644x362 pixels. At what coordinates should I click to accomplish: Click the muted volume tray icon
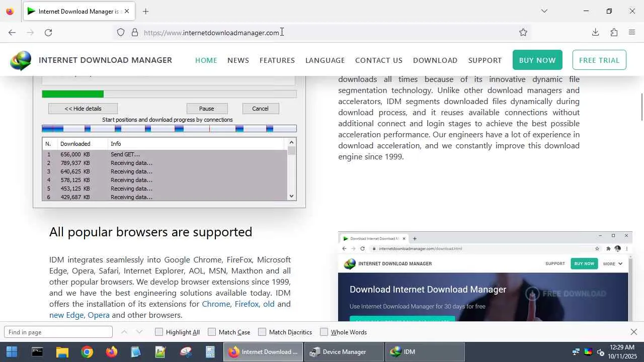tap(600, 352)
